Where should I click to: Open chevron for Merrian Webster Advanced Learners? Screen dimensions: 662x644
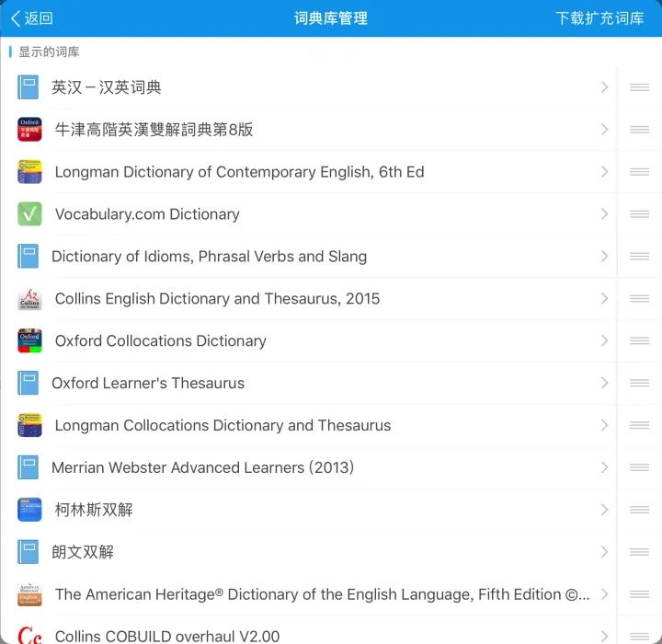pyautogui.click(x=605, y=467)
